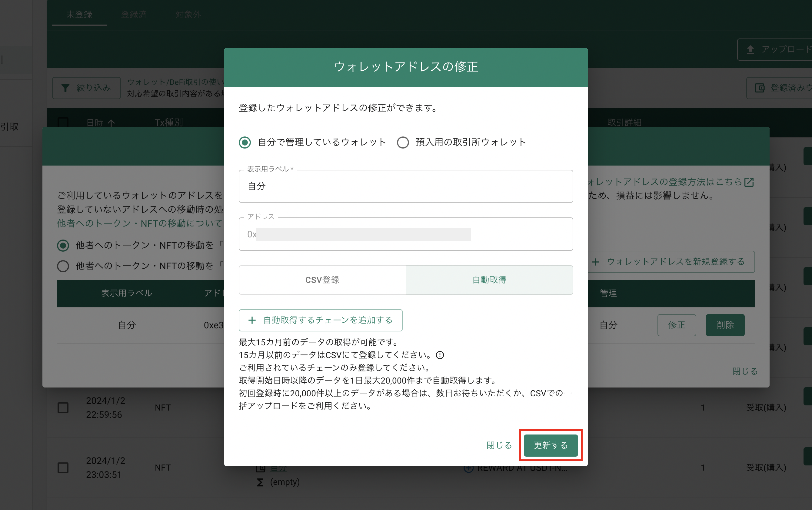Click the Tx種別 column header
Viewport: 812px width, 510px height.
169,122
